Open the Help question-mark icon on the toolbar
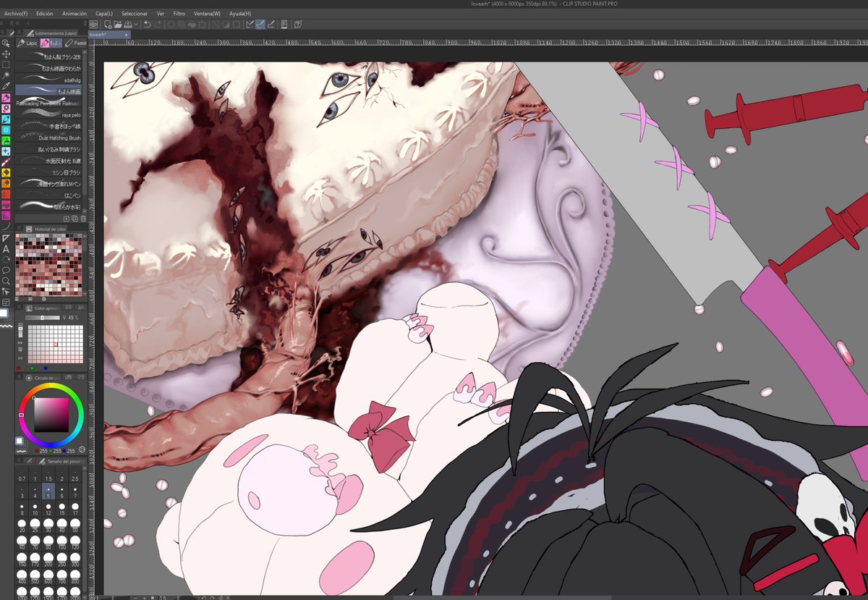The height and width of the screenshot is (600, 868). (x=298, y=24)
